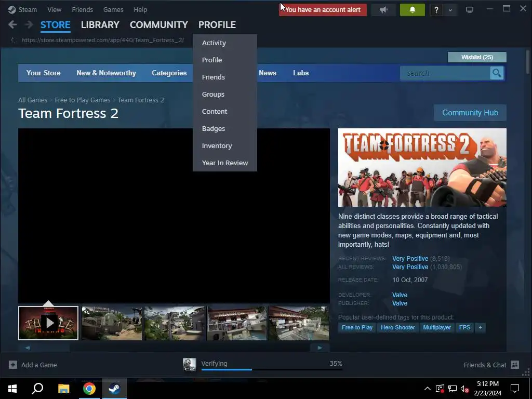Open announcements megaphone icon
The width and height of the screenshot is (532, 399).
click(x=383, y=10)
